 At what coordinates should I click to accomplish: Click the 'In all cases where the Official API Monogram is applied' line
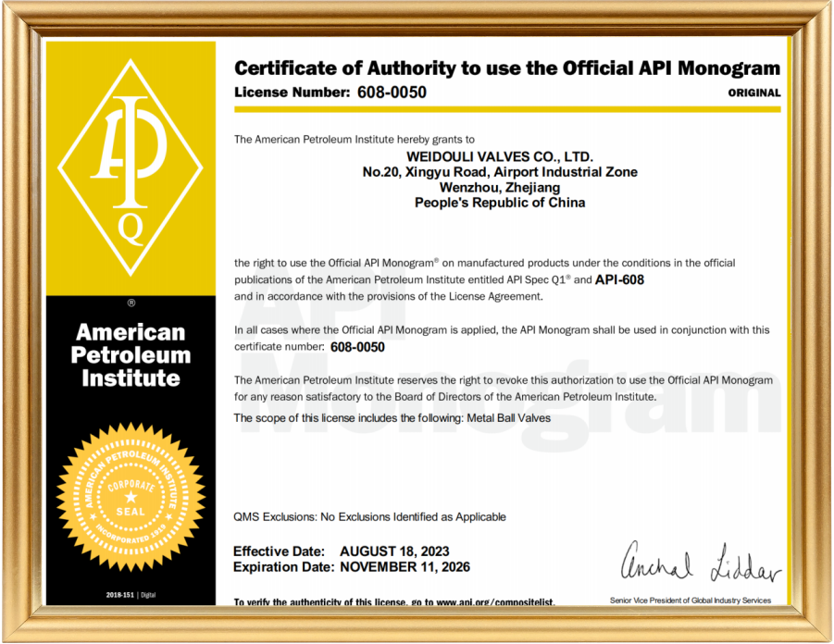point(502,330)
